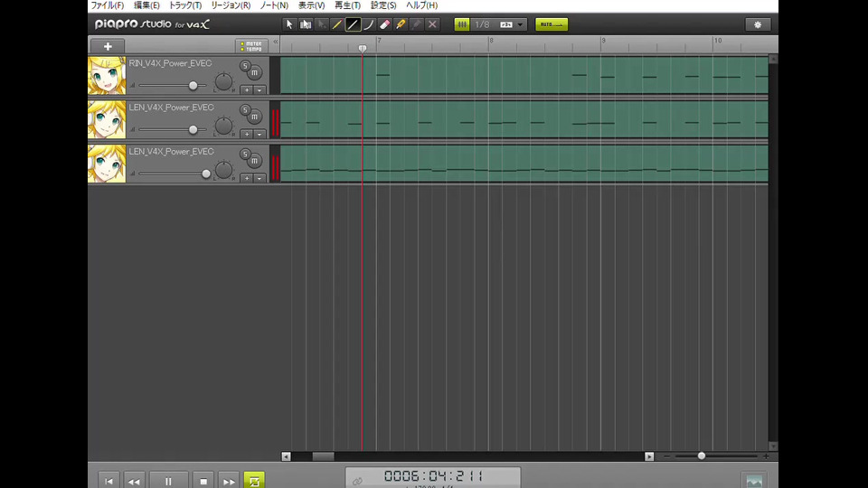This screenshot has height=488, width=868.
Task: Click the playhead marker on the ruler
Action: tap(363, 48)
